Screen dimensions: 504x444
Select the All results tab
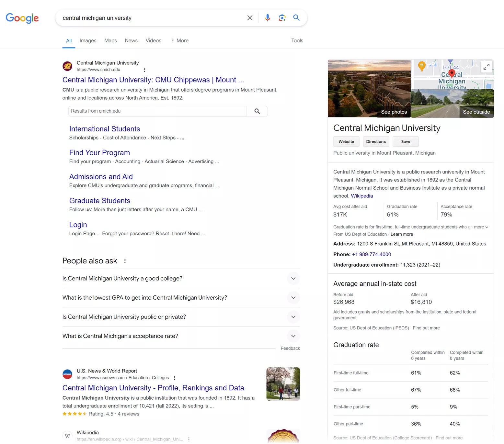tap(69, 40)
